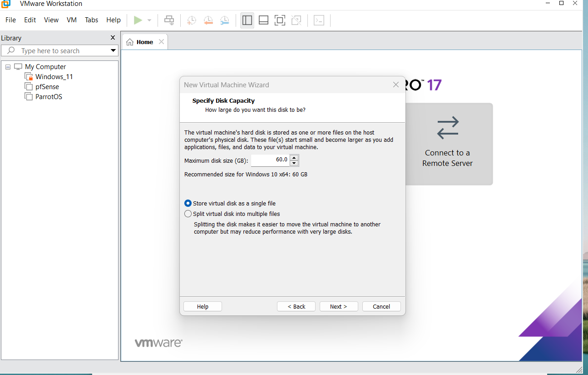588x375 pixels.
Task: Click the Recommended size for Windows 10 x64 text
Action: [246, 174]
